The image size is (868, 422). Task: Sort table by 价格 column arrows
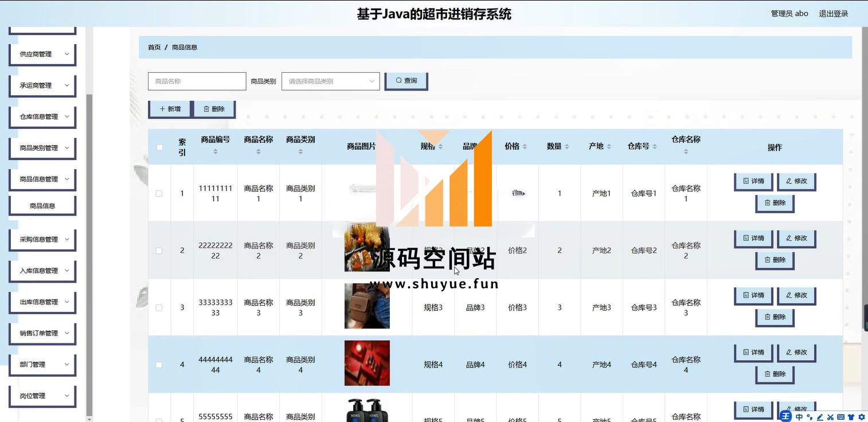click(x=525, y=147)
